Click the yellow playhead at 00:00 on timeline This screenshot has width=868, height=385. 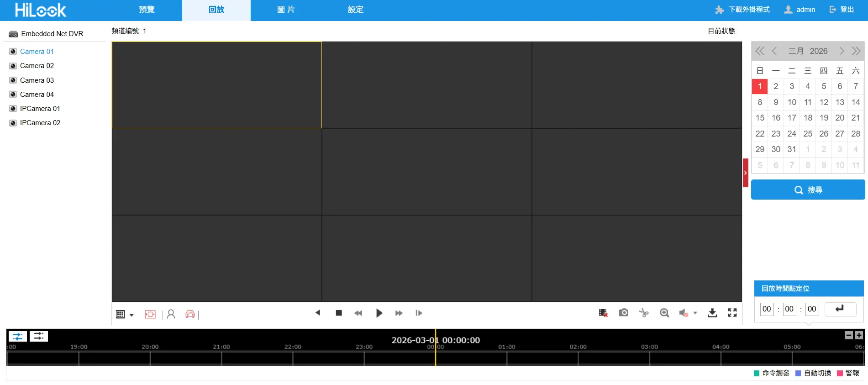435,348
